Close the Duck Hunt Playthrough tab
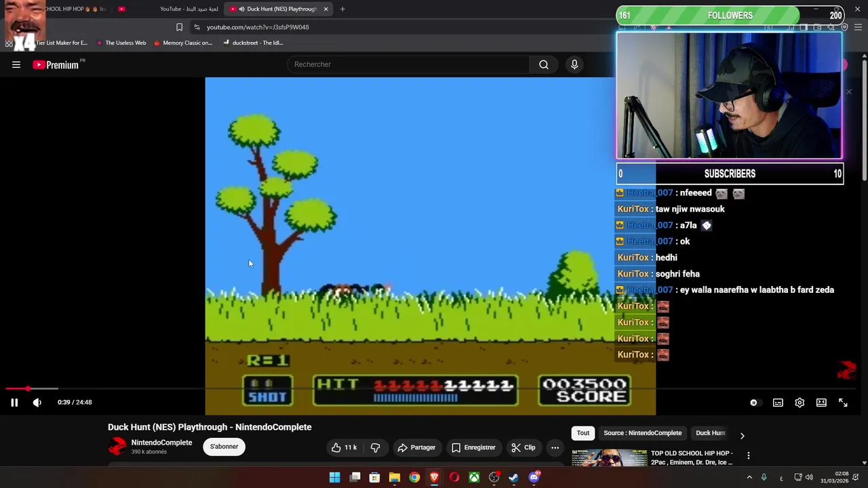This screenshot has width=868, height=488. 325,9
